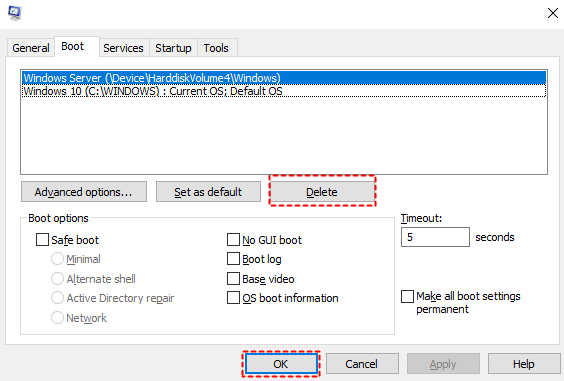Image resolution: width=564 pixels, height=381 pixels.
Task: Open Advanced options
Action: 84,192
